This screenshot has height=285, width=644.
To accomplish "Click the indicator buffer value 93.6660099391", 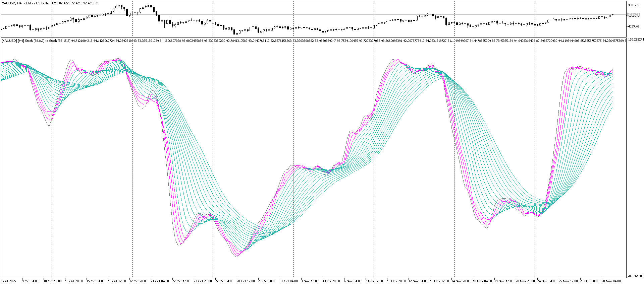I will 392,41.
